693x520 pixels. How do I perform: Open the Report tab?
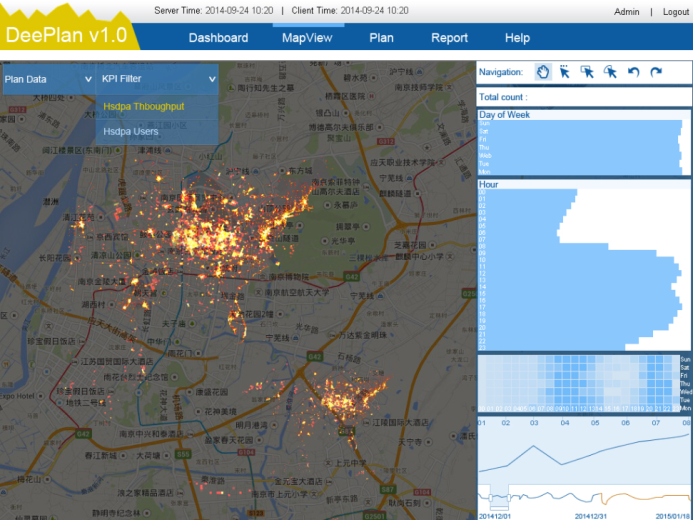click(x=449, y=38)
